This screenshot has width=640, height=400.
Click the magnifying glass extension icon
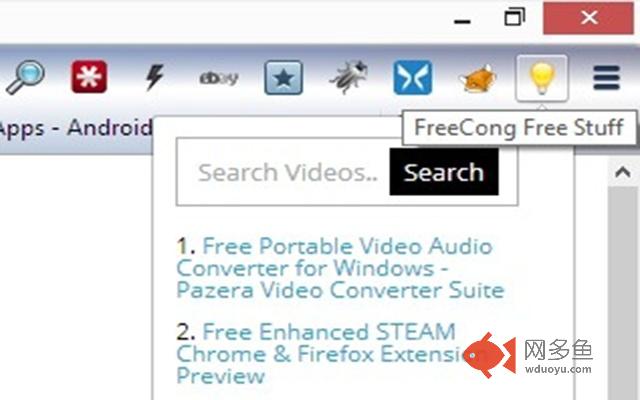click(x=25, y=77)
